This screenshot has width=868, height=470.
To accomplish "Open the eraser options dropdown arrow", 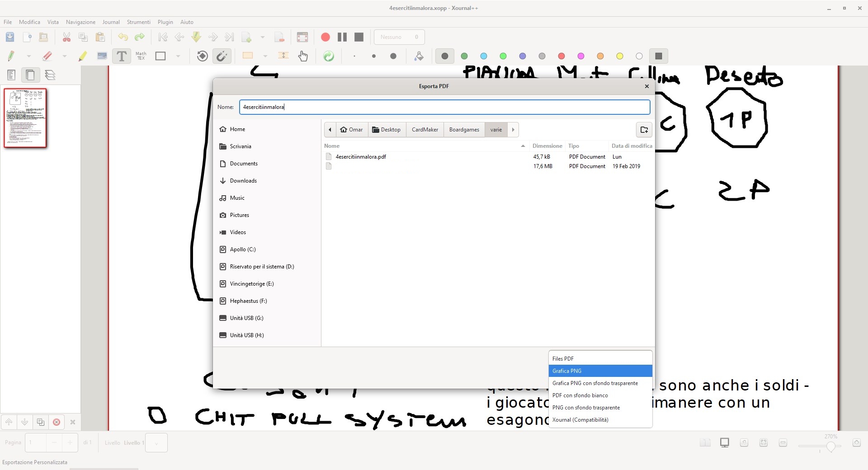I will click(65, 56).
